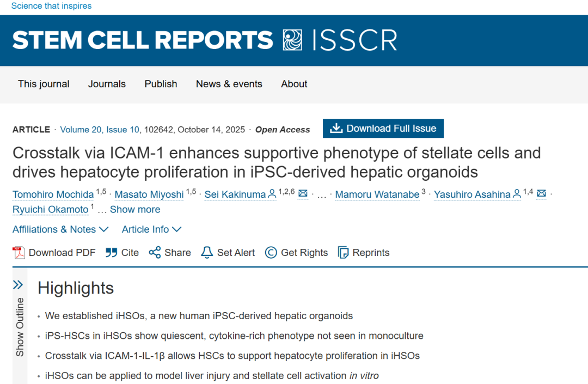The image size is (588, 384).
Task: Expand the Show Outline sidebar arrow
Action: (18, 285)
